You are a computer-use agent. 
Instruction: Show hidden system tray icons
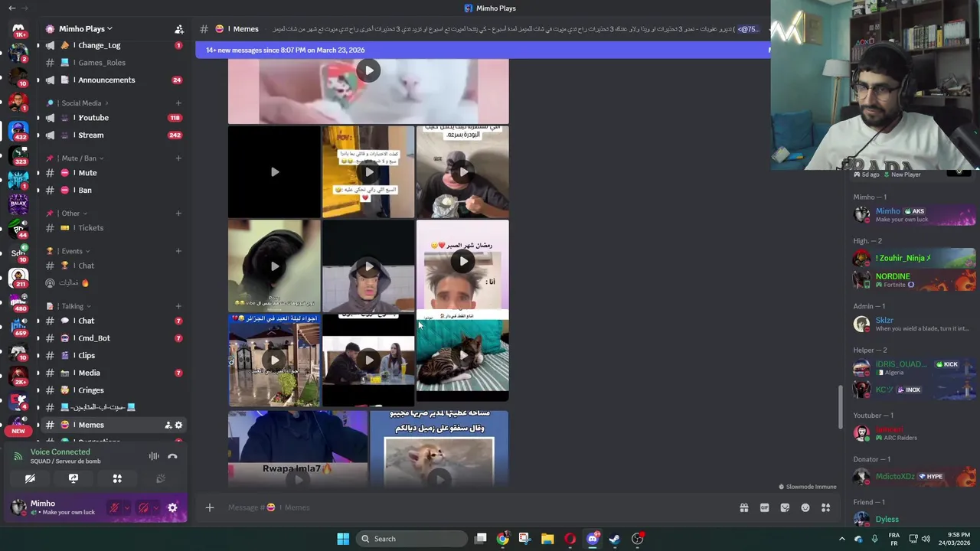tap(841, 539)
